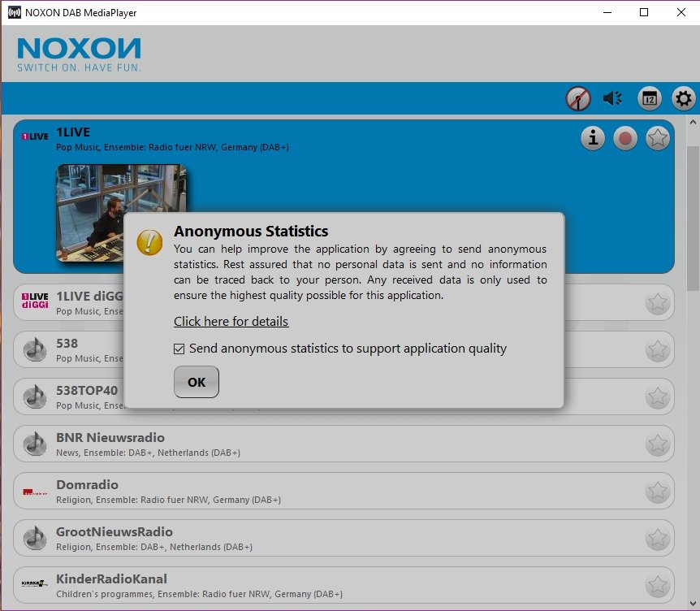The width and height of the screenshot is (700, 611).
Task: Confirm dialog with OK button
Action: (x=197, y=382)
